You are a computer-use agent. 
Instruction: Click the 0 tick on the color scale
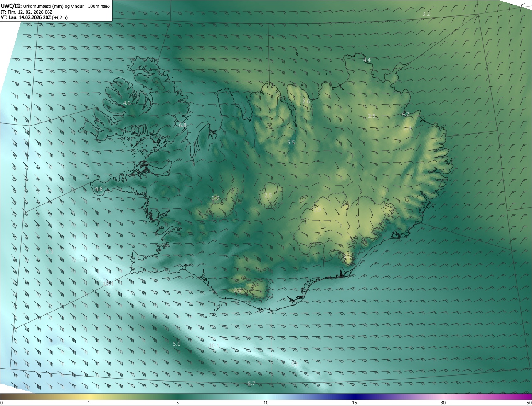2,403
